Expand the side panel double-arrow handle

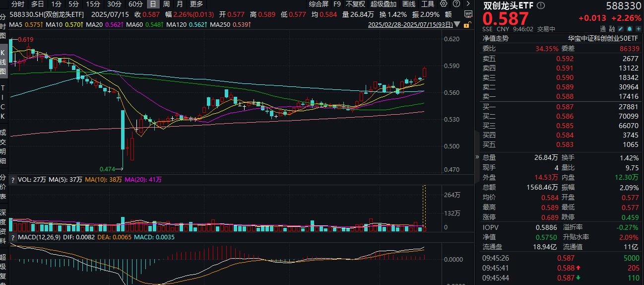tap(477, 156)
